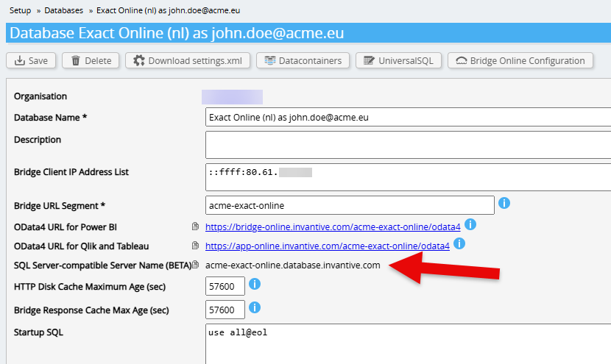Click the current database breadcrumb entry
This screenshot has width=611, height=364.
pos(168,10)
